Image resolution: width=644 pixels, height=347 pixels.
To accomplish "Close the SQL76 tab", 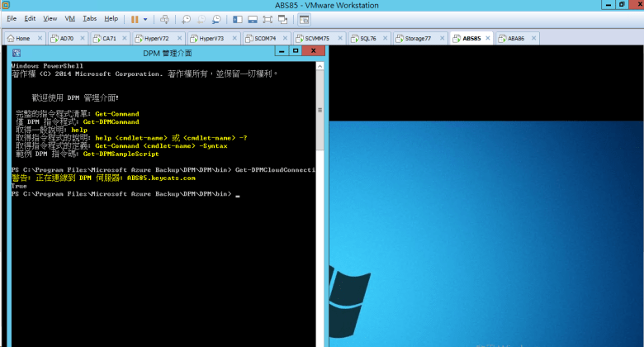I will coord(384,38).
